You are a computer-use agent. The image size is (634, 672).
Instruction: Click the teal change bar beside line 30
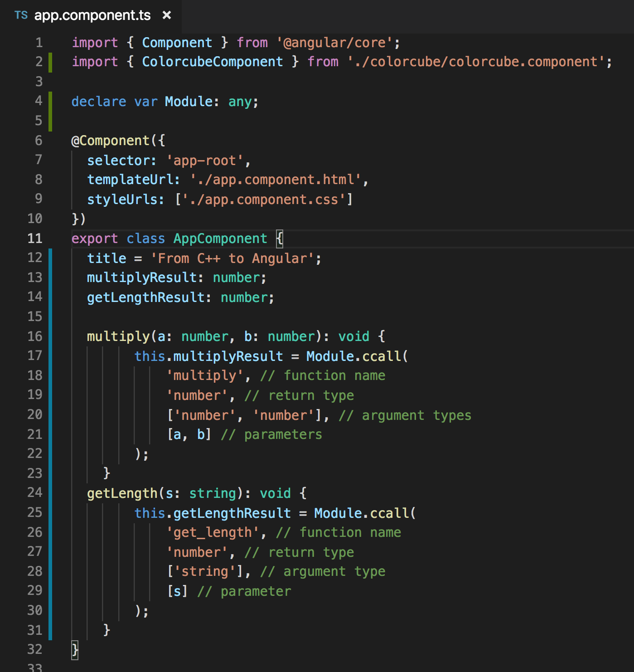51,610
